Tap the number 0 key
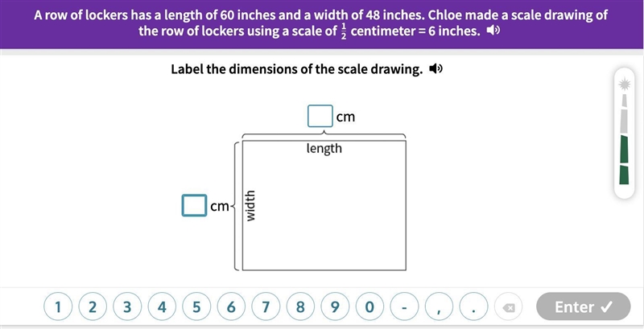This screenshot has height=329, width=644. [370, 306]
